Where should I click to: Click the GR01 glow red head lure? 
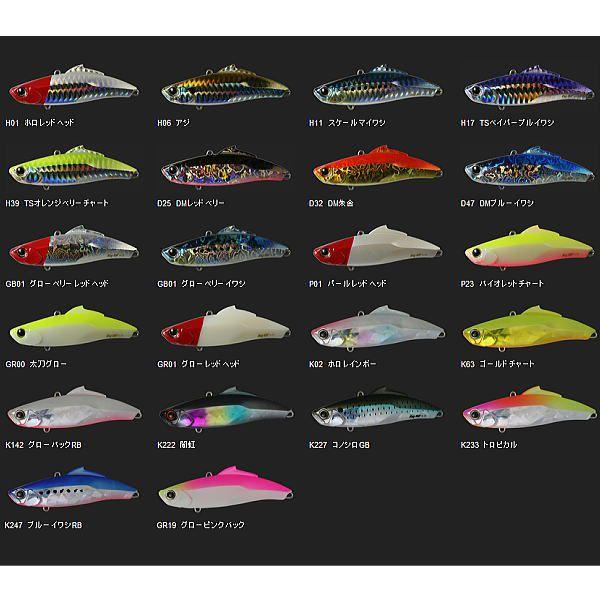coord(225,328)
